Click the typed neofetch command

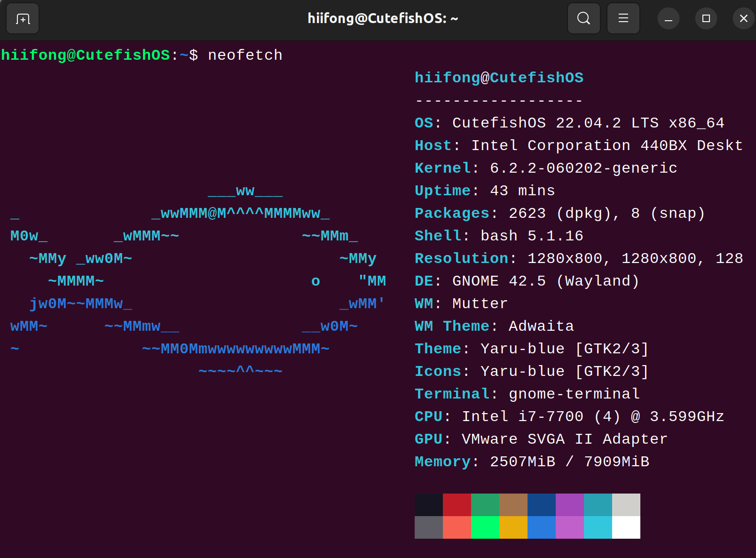click(245, 55)
